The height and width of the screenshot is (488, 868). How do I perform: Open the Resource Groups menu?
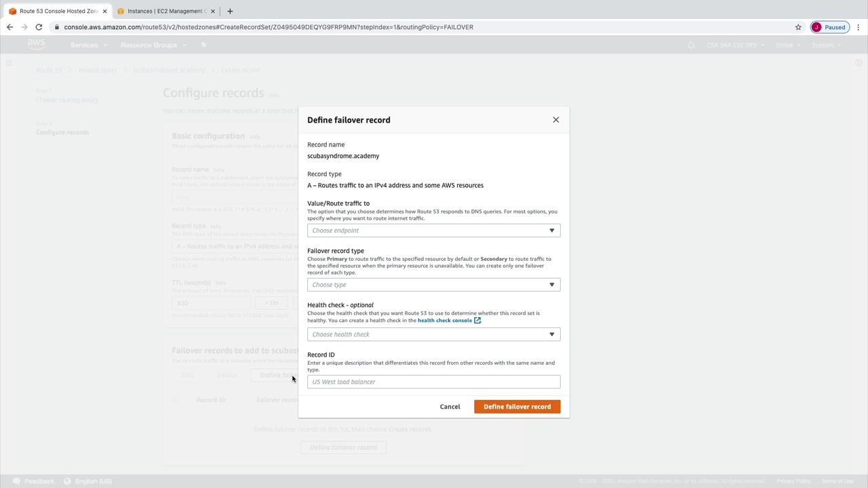click(153, 45)
